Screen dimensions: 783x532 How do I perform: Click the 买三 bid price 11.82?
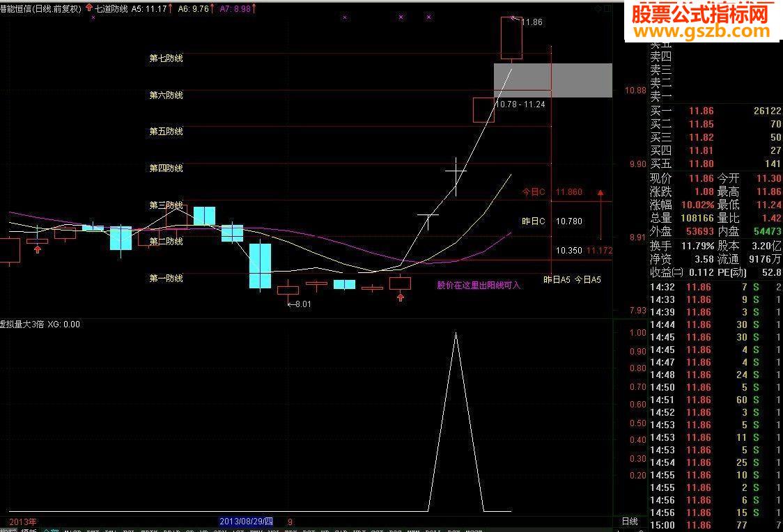point(701,137)
